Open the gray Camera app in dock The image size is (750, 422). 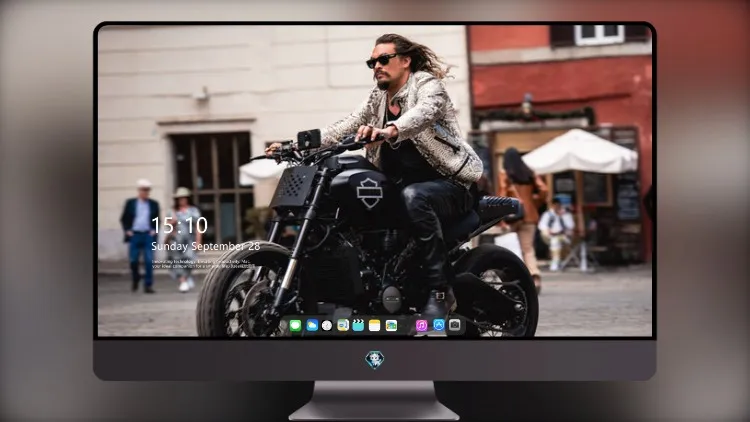pyautogui.click(x=455, y=325)
